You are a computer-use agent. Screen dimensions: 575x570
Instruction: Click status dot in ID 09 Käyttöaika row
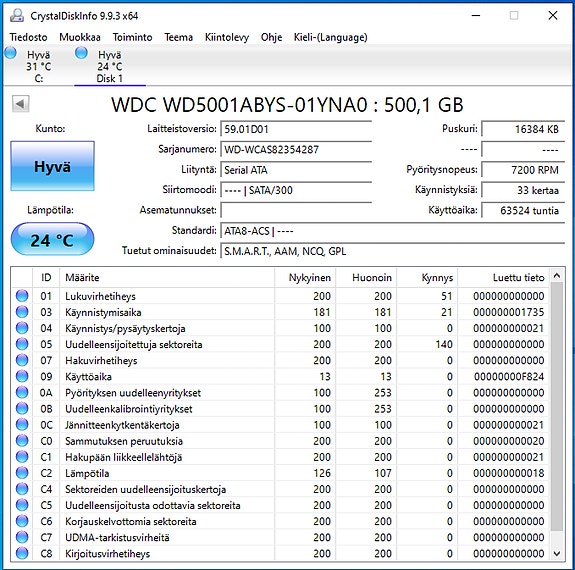22,376
